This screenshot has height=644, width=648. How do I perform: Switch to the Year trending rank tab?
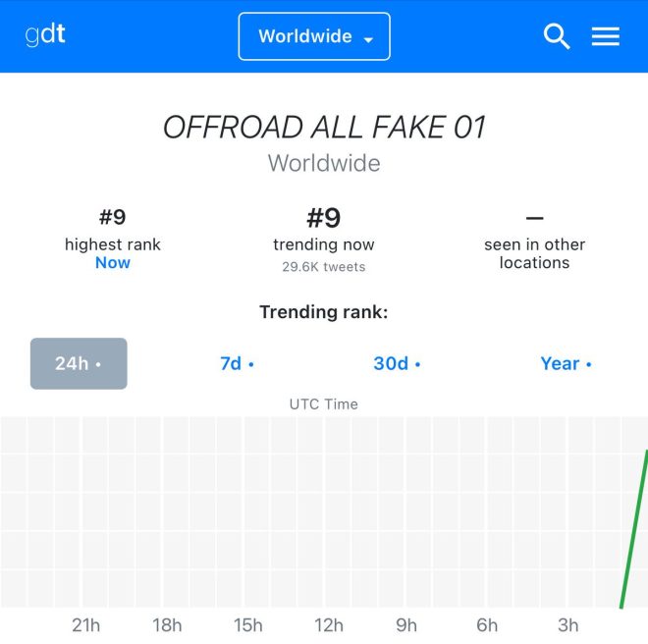point(566,364)
